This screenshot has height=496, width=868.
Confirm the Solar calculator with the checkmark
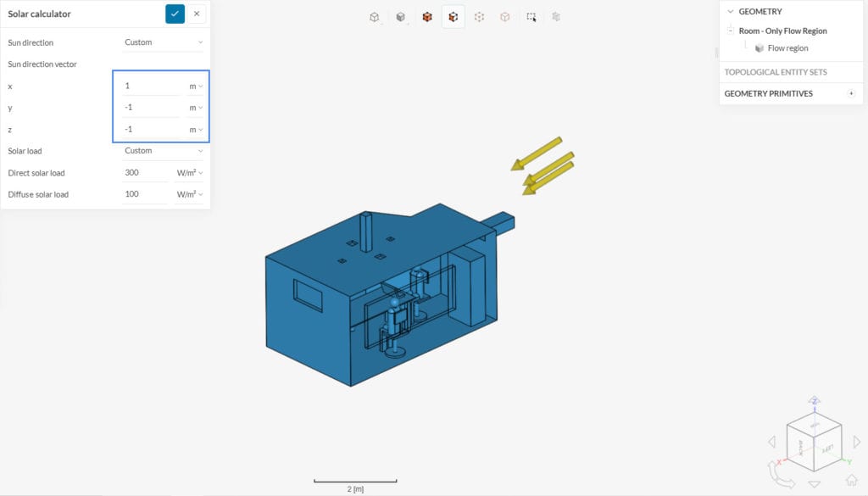click(x=175, y=14)
